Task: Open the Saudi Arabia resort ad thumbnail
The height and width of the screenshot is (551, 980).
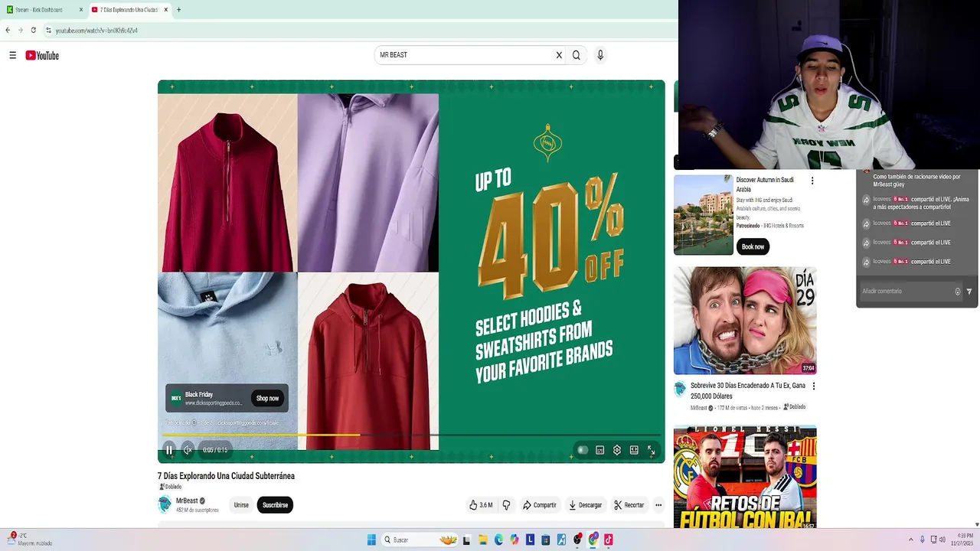Action: [703, 215]
